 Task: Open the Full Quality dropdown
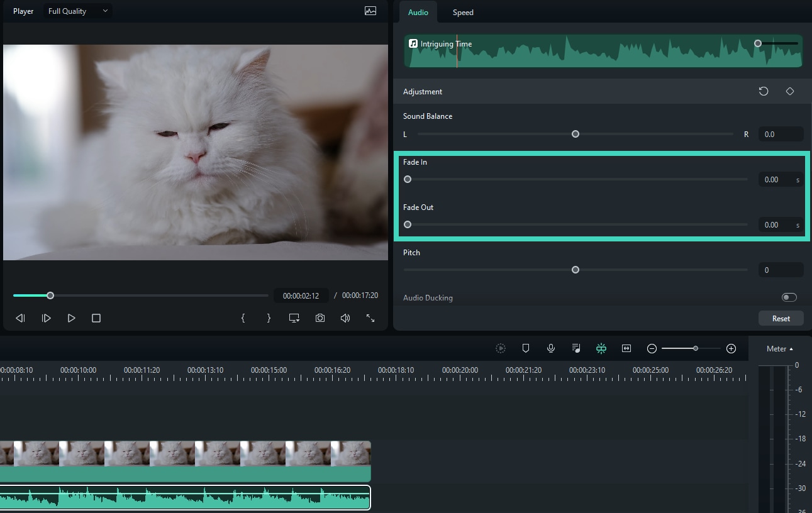[x=78, y=11]
